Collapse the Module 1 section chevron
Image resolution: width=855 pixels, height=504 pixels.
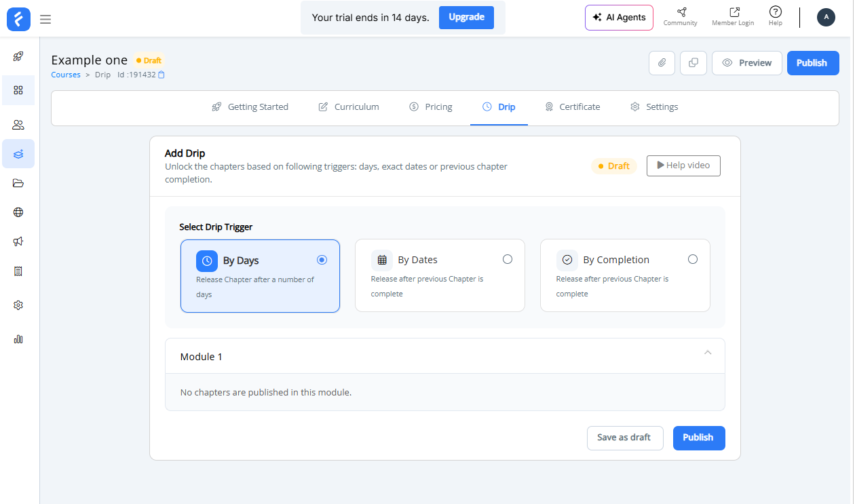pyautogui.click(x=708, y=353)
